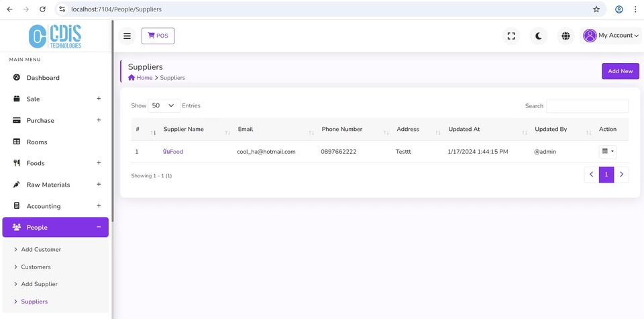Reload the page in browser
This screenshot has height=319, width=644.
click(x=42, y=9)
